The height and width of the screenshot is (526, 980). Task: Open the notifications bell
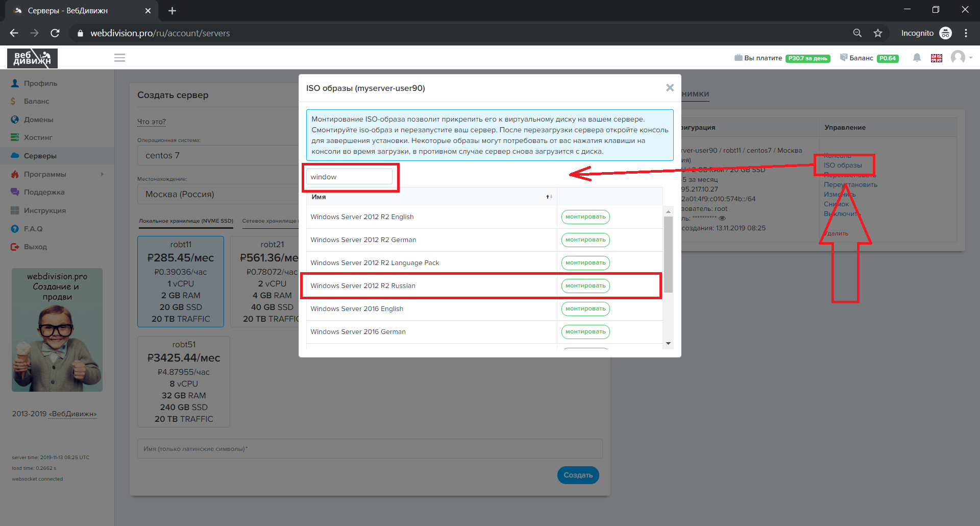(917, 58)
